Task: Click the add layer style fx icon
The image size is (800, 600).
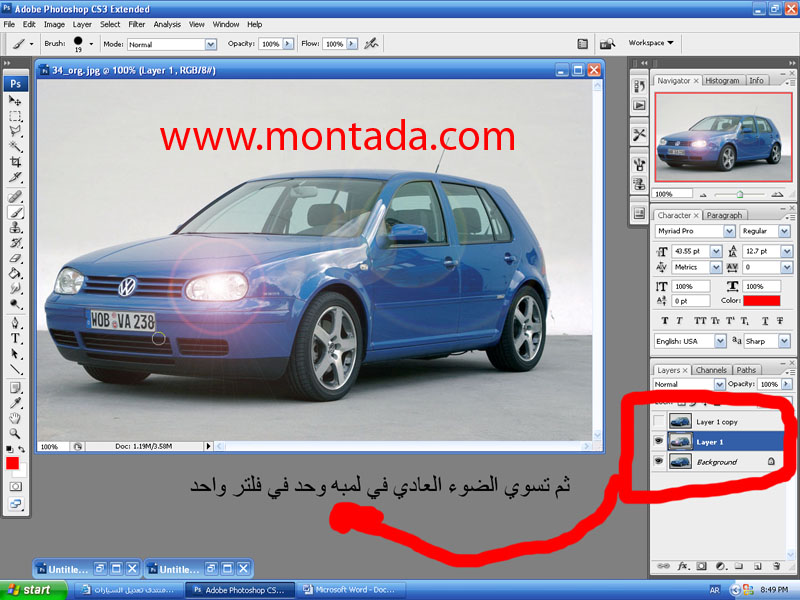Action: 684,567
